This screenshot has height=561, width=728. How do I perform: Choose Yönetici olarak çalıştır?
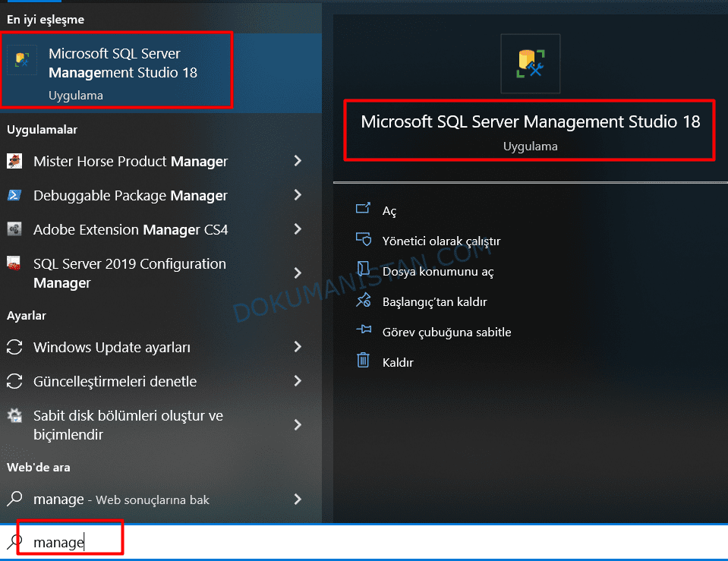[441, 241]
